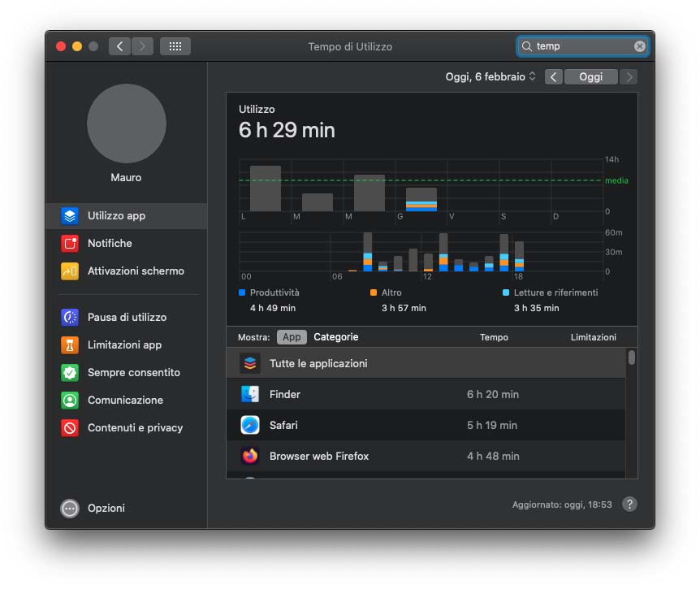Open Limitazioni app settings

pos(126,345)
